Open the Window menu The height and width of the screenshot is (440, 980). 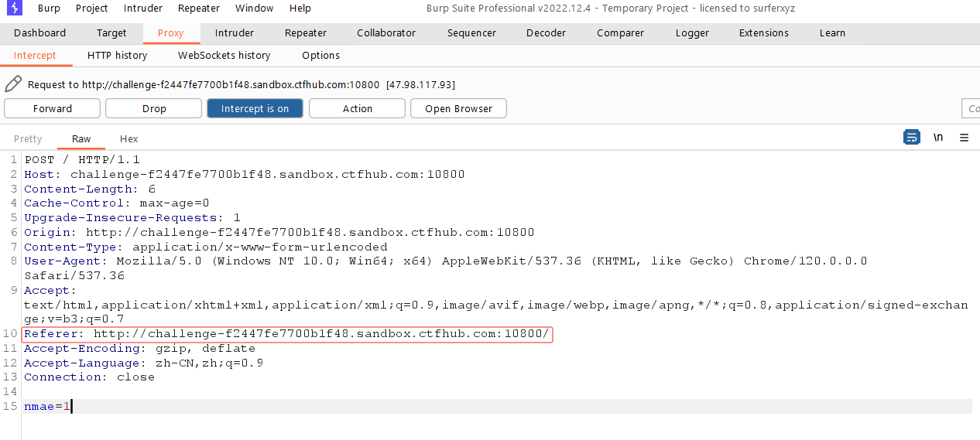255,9
